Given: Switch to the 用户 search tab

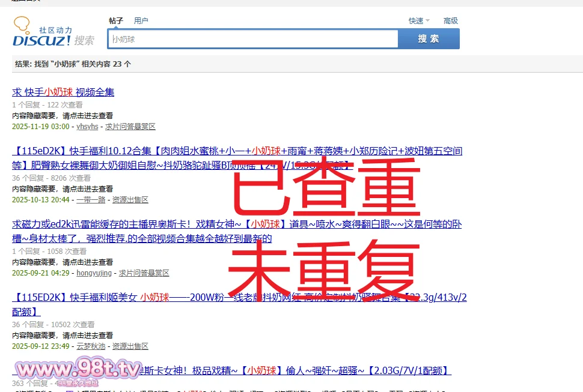Looking at the screenshot, I should [141, 20].
